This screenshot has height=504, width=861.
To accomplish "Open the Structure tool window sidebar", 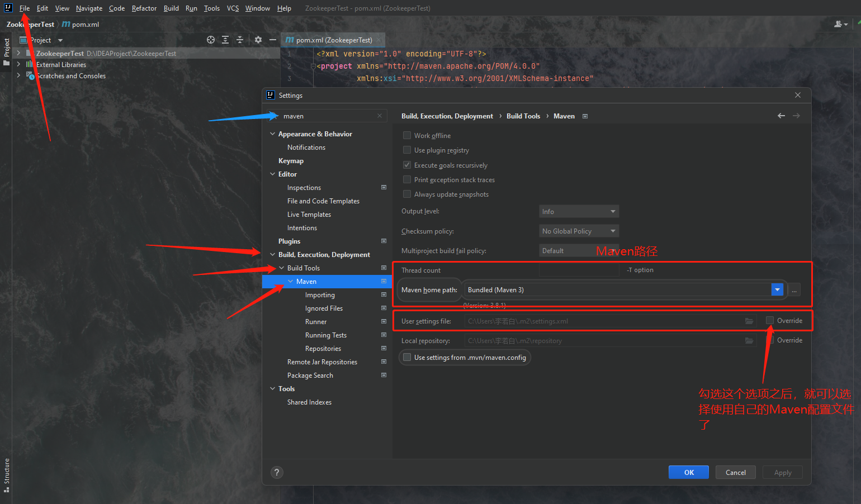I will click(x=7, y=476).
